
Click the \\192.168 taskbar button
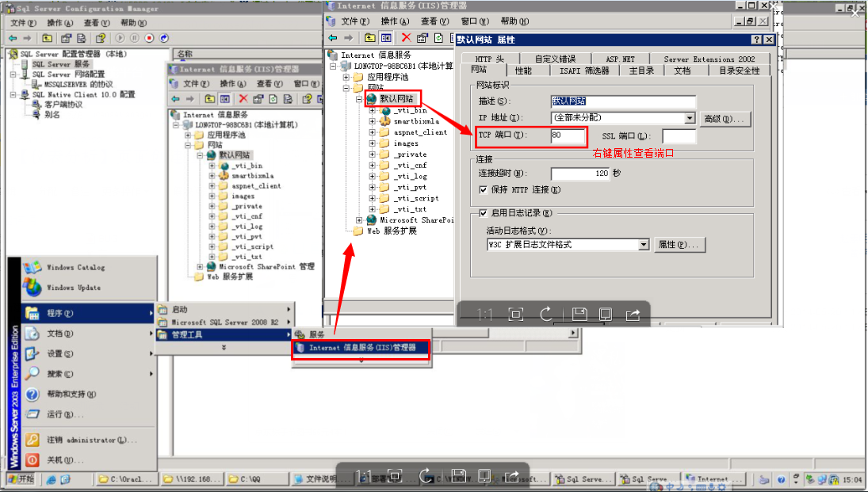pyautogui.click(x=192, y=479)
